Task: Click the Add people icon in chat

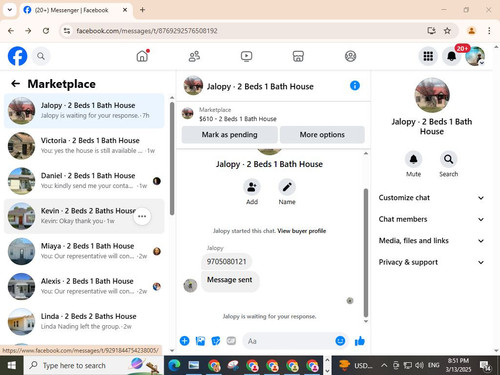Action: pos(252,188)
